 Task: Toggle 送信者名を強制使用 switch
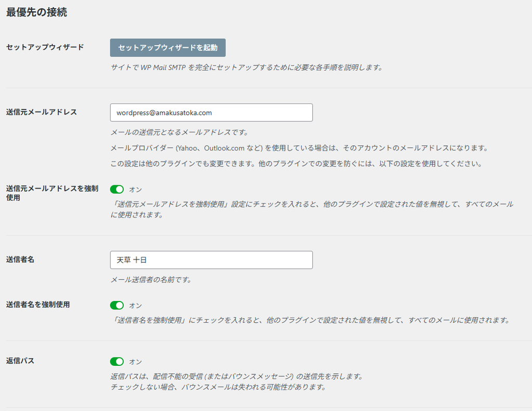pos(117,305)
